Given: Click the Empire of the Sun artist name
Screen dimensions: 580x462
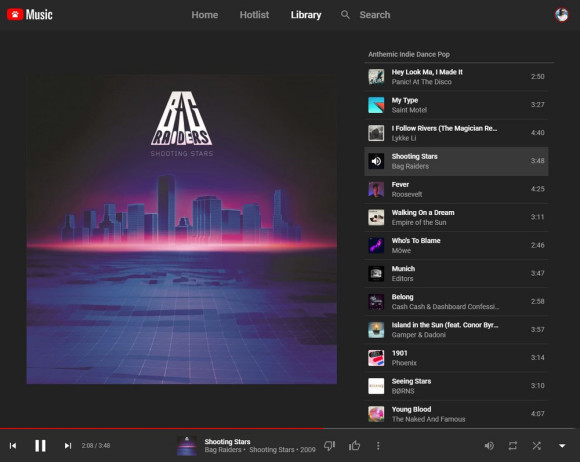Looking at the screenshot, I should (x=419, y=222).
